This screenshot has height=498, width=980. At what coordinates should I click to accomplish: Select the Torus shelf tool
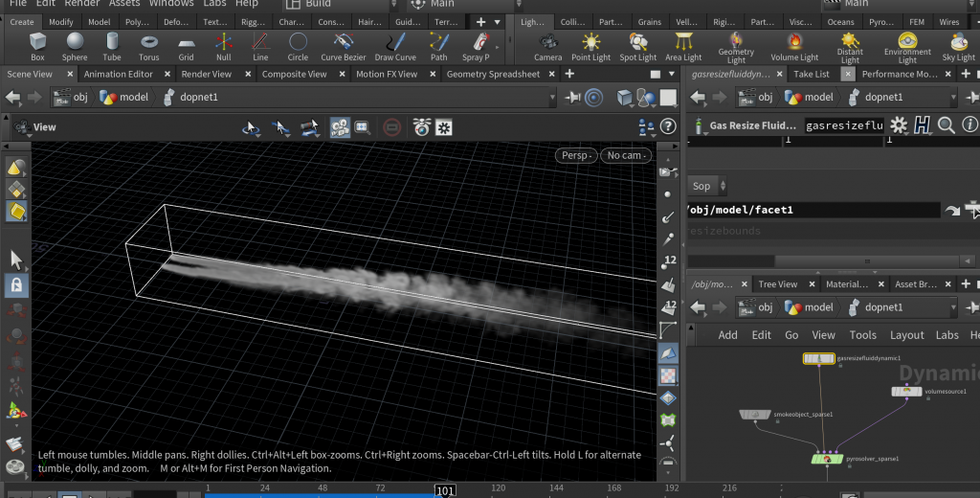(x=148, y=47)
